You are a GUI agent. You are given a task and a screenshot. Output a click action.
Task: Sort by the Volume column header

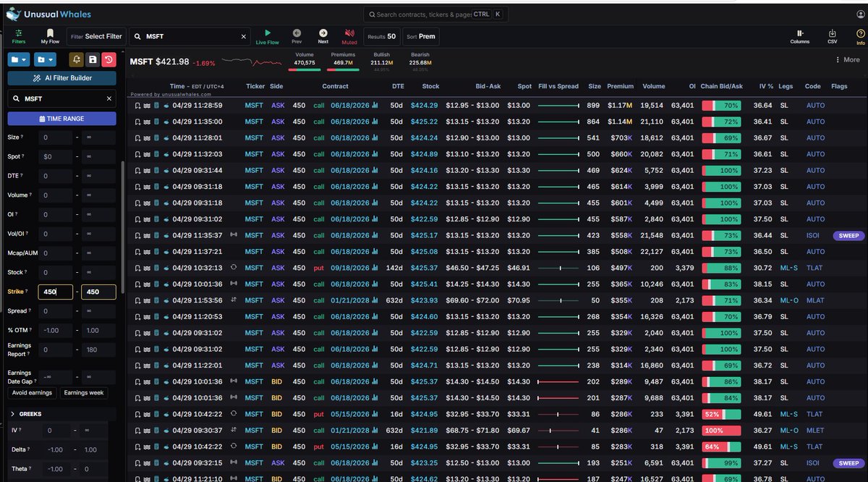(x=654, y=86)
